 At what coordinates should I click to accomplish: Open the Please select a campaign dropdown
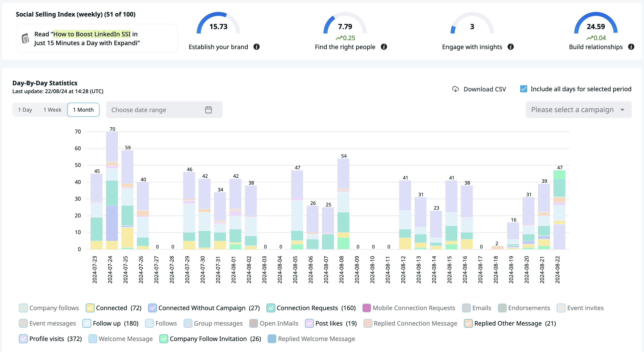click(572, 110)
